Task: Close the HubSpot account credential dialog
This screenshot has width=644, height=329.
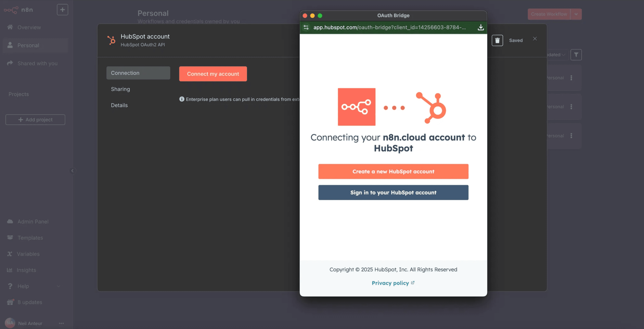Action: click(535, 38)
